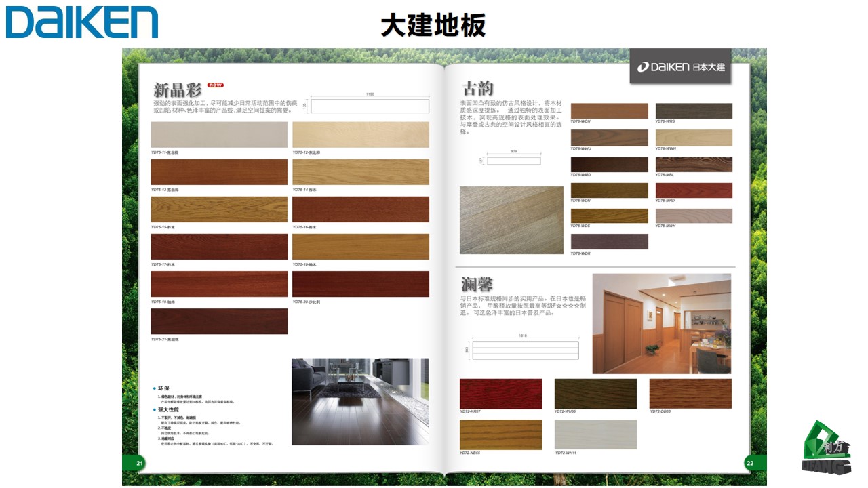Click the DAIKEN 日本大建 gray badge
Screen dimensions: 868x488
(680, 66)
